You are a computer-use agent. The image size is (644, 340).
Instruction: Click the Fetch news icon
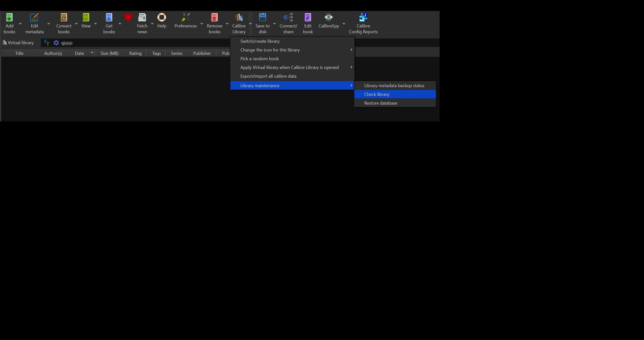point(142,18)
